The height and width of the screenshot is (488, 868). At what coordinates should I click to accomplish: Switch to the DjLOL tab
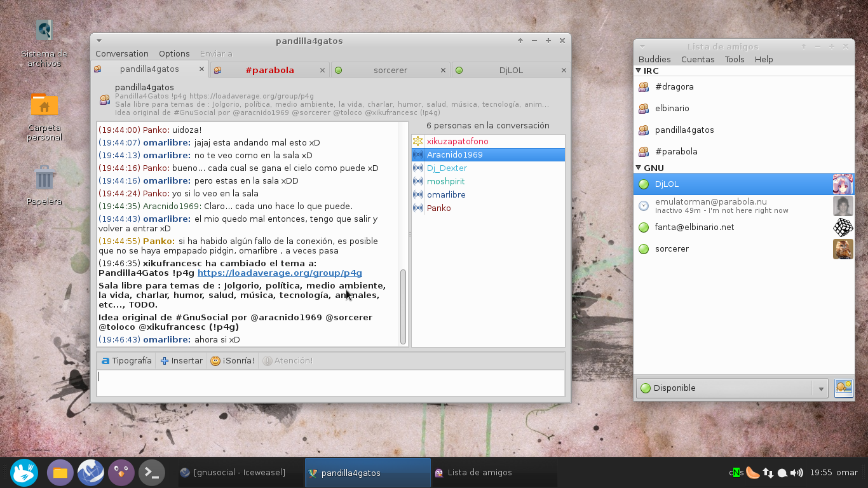pos(511,71)
